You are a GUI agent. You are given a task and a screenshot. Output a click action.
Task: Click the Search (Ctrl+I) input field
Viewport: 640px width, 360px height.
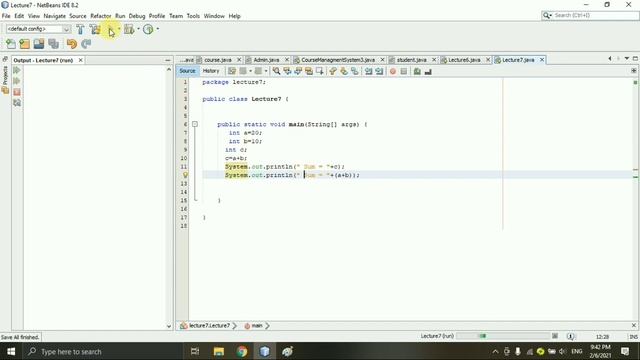(595, 15)
